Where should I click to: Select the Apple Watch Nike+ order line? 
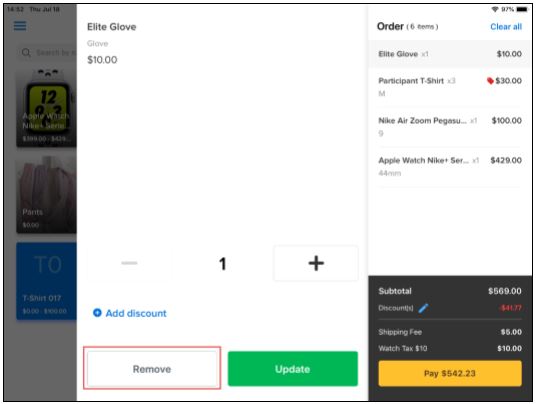click(450, 166)
